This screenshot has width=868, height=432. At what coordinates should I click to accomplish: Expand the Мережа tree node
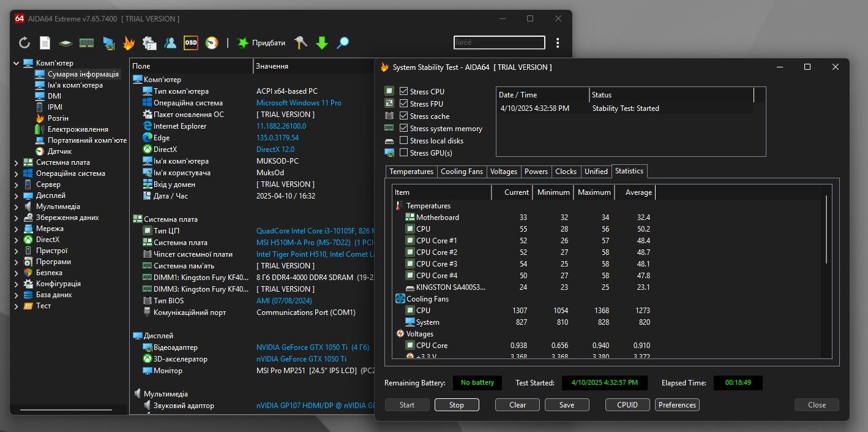click(17, 229)
